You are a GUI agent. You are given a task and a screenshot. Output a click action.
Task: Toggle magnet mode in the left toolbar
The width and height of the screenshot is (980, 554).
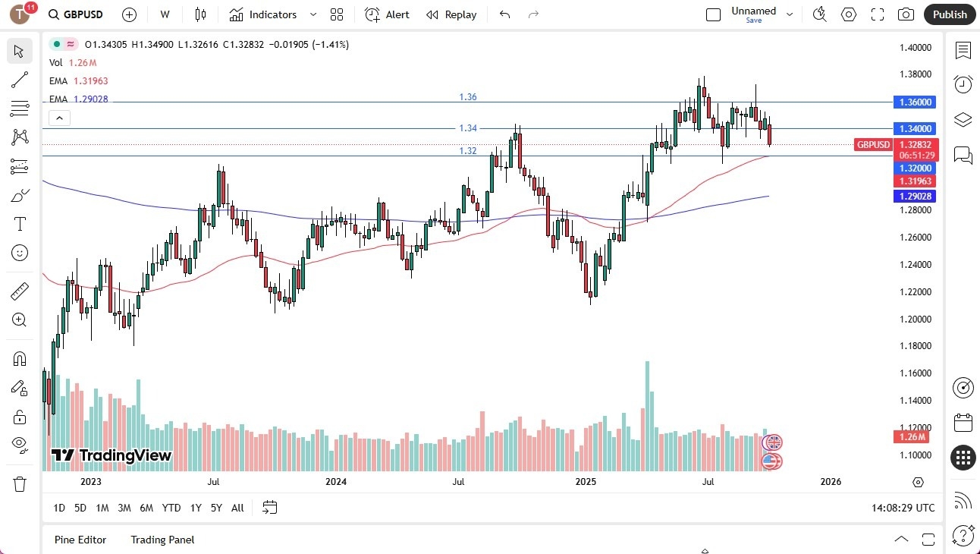tap(20, 358)
